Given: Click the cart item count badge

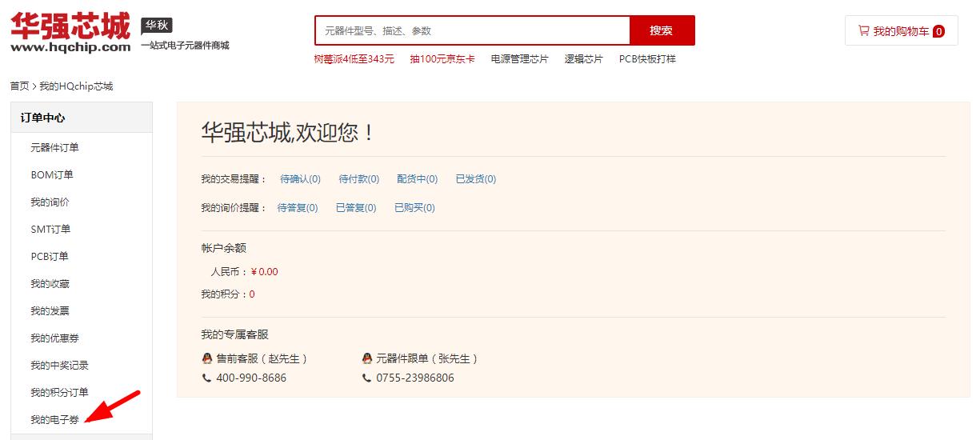Looking at the screenshot, I should [938, 31].
